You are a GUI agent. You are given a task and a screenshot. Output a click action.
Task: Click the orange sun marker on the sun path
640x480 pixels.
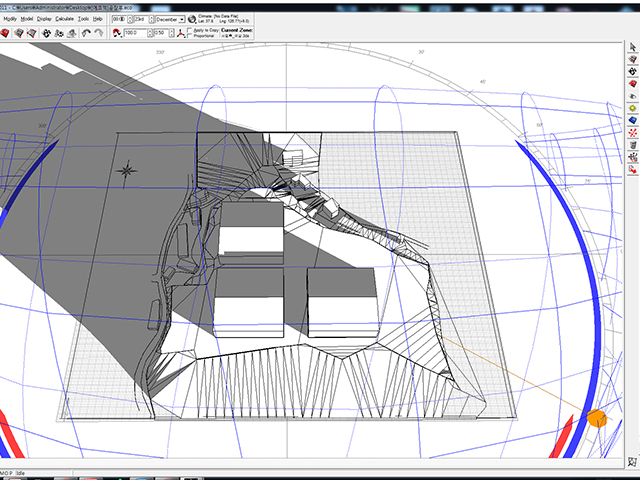coord(597,419)
